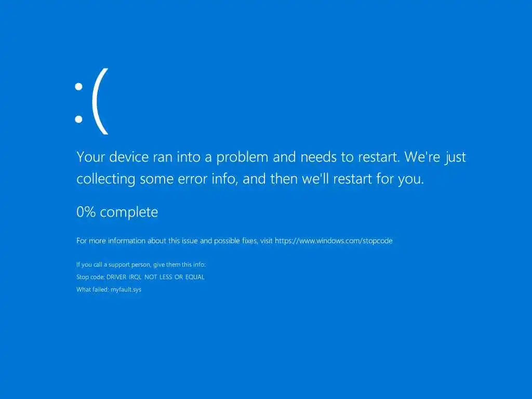Image resolution: width=532 pixels, height=399 pixels.
Task: Click the '0%' percentage number
Action: click(86, 212)
